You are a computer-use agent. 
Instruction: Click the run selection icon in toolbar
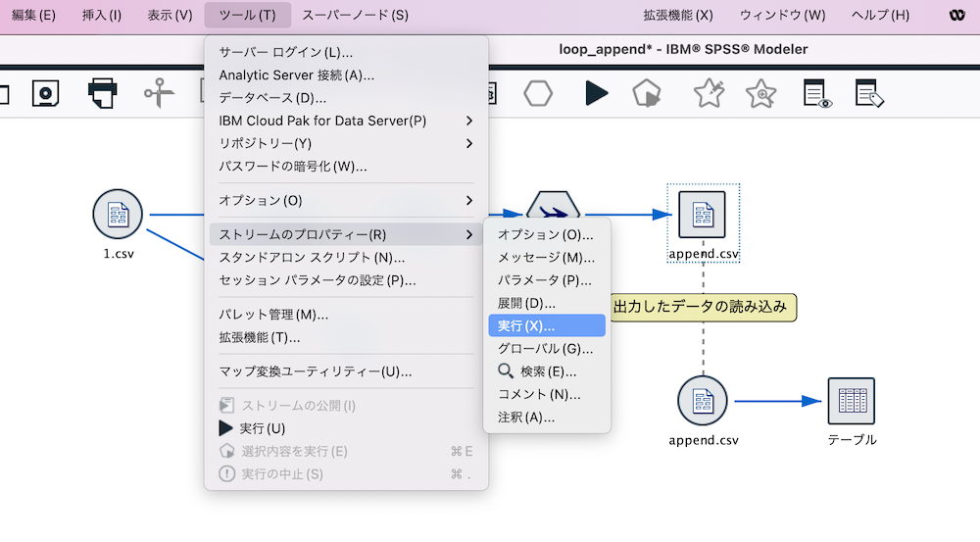[x=646, y=94]
